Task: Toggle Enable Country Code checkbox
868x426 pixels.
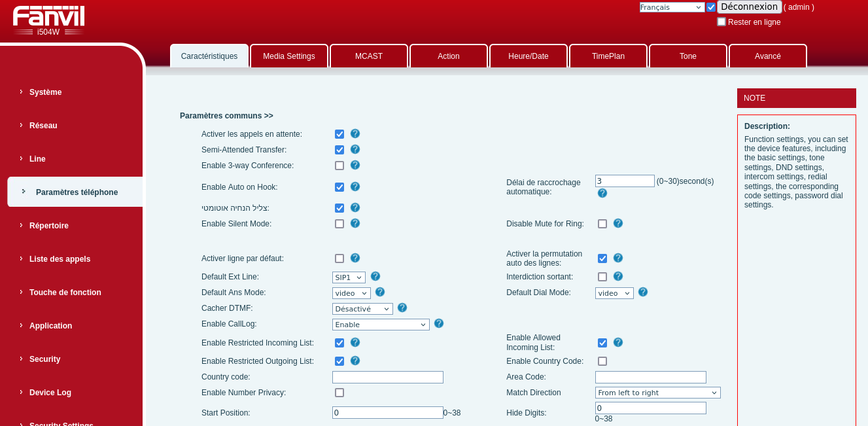Action: pos(602,361)
